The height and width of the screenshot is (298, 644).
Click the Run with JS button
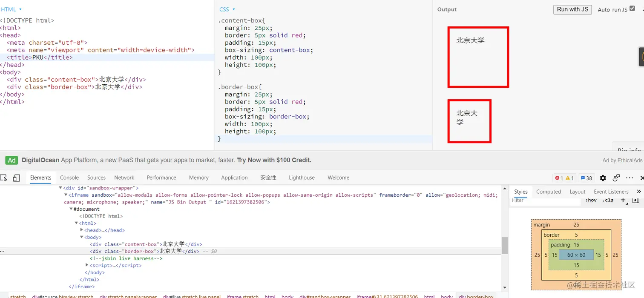(x=572, y=9)
